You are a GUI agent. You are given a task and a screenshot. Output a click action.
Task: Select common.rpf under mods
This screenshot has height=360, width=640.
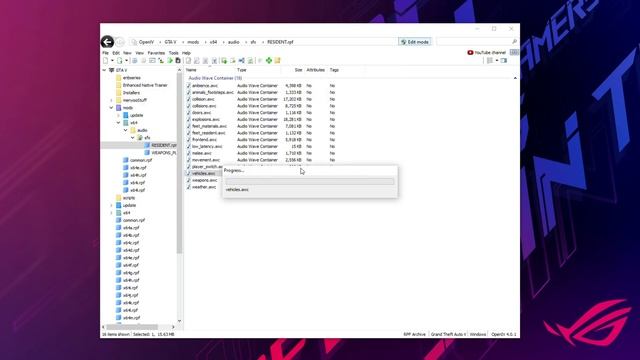pyautogui.click(x=141, y=160)
